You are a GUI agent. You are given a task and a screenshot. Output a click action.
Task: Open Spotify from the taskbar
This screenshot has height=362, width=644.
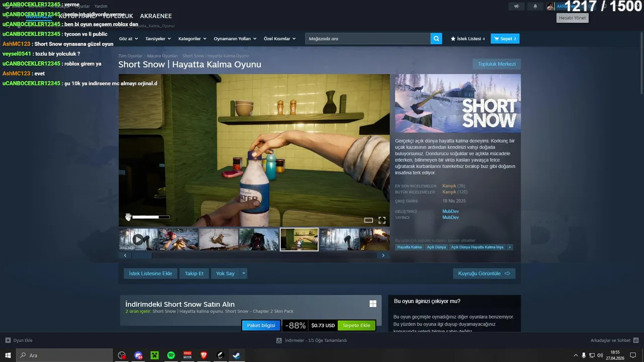pyautogui.click(x=171, y=355)
